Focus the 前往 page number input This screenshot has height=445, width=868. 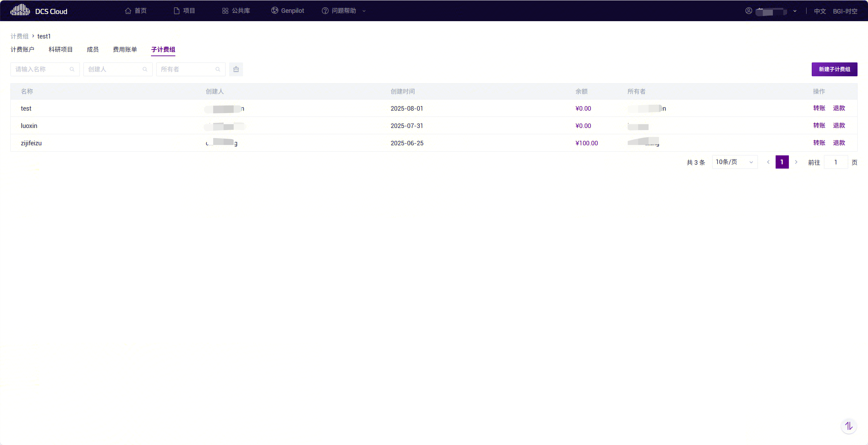(836, 162)
